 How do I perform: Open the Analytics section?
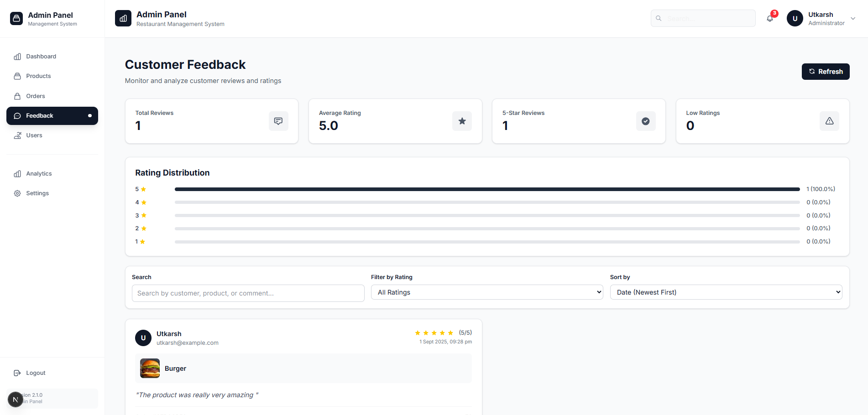click(x=39, y=174)
